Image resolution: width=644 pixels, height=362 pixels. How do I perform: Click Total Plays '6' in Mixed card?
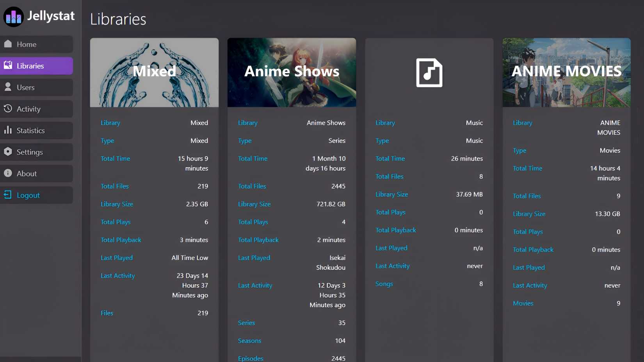click(x=206, y=222)
